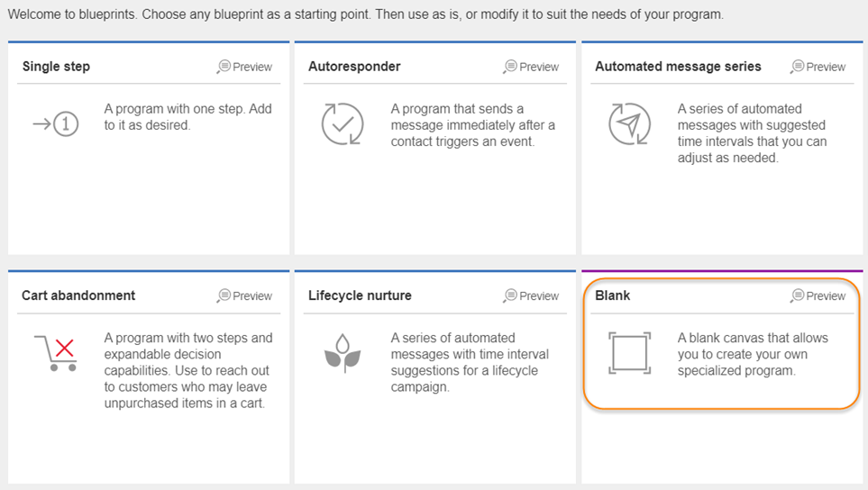Click the Single step arrow-and-one icon
The height and width of the screenshot is (490, 868).
pyautogui.click(x=55, y=124)
